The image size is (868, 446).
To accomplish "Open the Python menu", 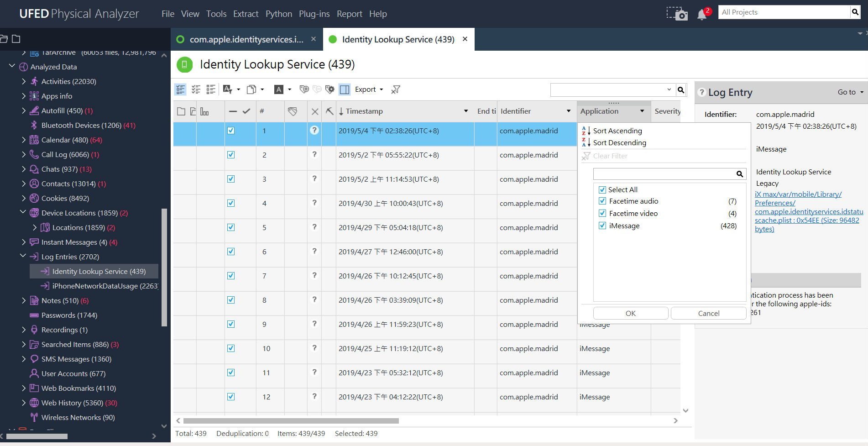I will (x=279, y=14).
